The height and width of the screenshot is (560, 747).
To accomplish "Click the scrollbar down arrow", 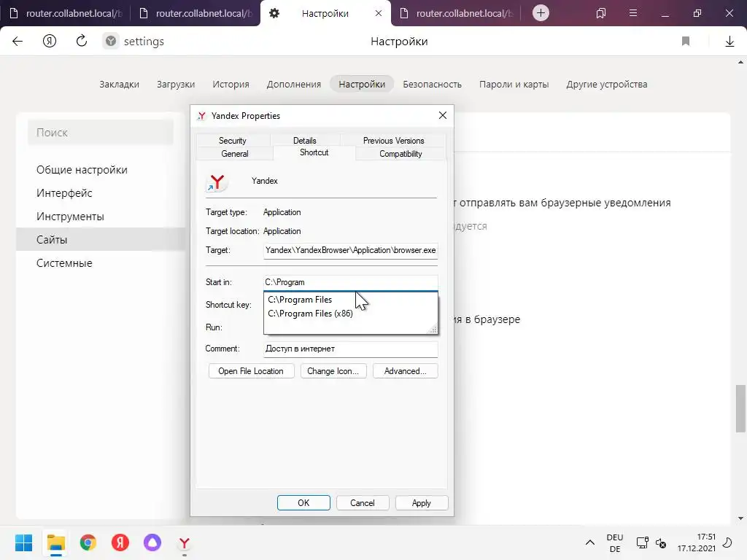I will (740, 518).
